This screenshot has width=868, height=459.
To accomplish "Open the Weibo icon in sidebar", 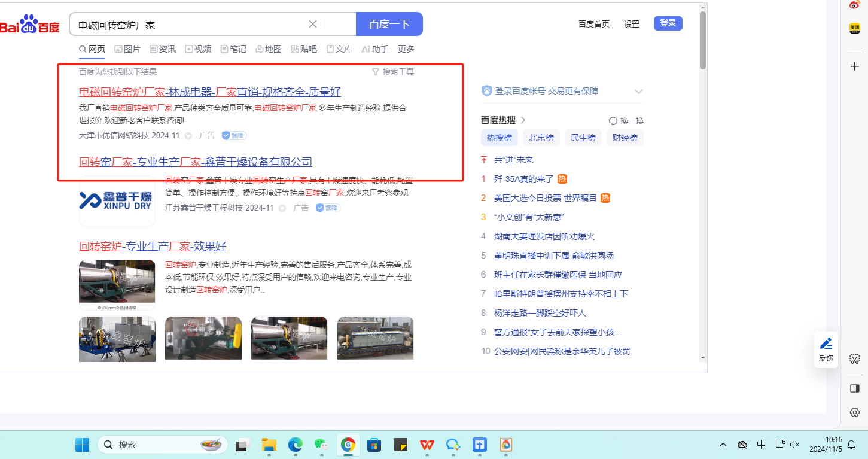I will tap(855, 5).
